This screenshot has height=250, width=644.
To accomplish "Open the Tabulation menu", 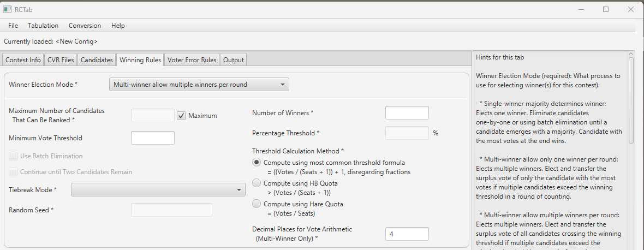I will pos(43,26).
